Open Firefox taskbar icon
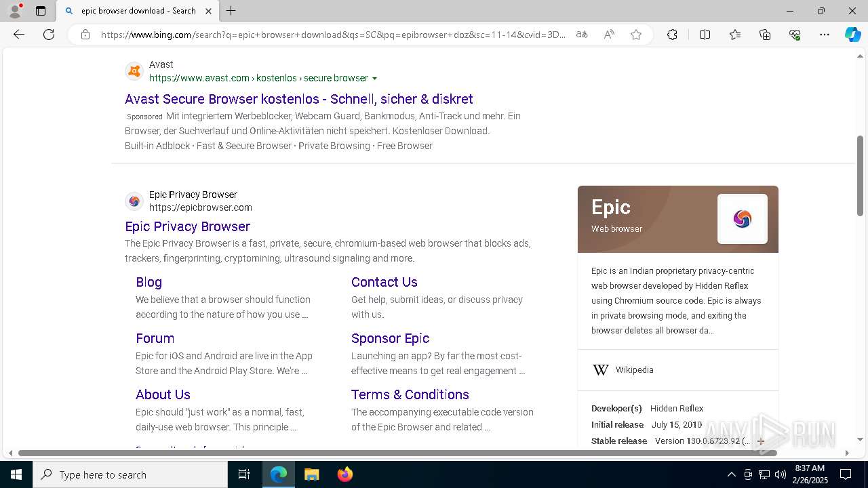 pos(344,474)
